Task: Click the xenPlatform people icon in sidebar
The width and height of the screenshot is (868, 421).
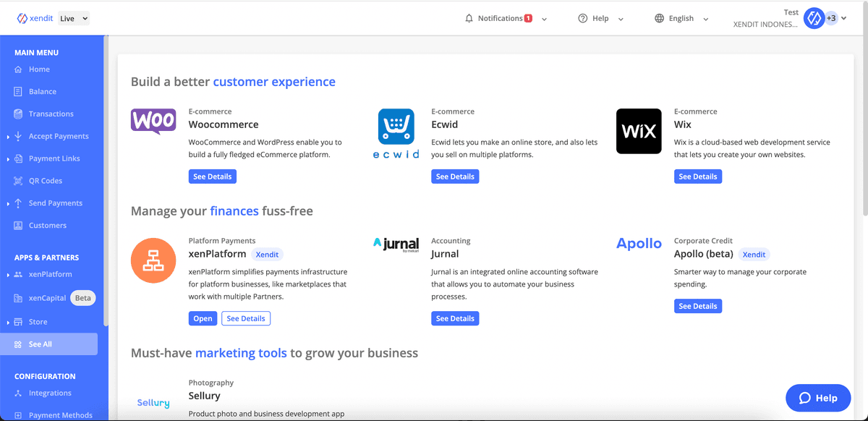Action: point(18,275)
